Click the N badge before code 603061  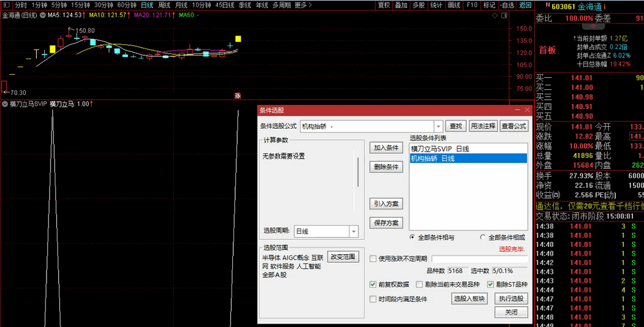547,6
